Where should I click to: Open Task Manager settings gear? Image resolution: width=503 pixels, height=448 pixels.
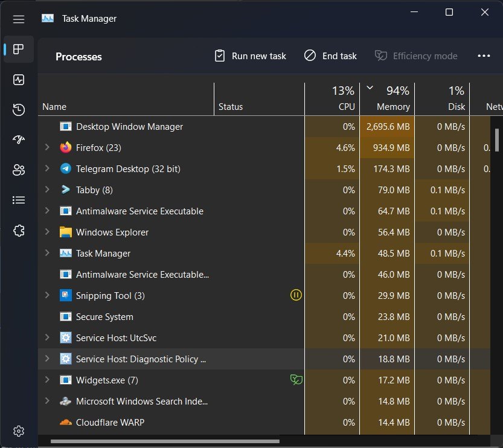pos(19,431)
